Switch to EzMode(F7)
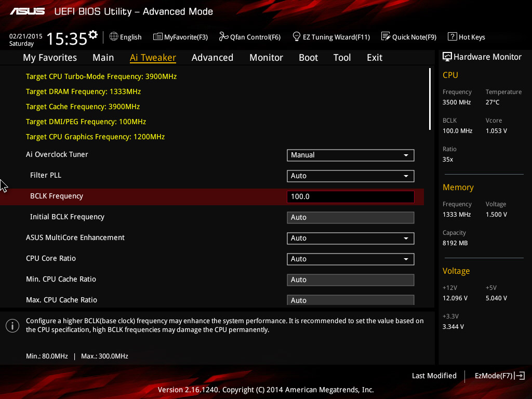 [494, 376]
